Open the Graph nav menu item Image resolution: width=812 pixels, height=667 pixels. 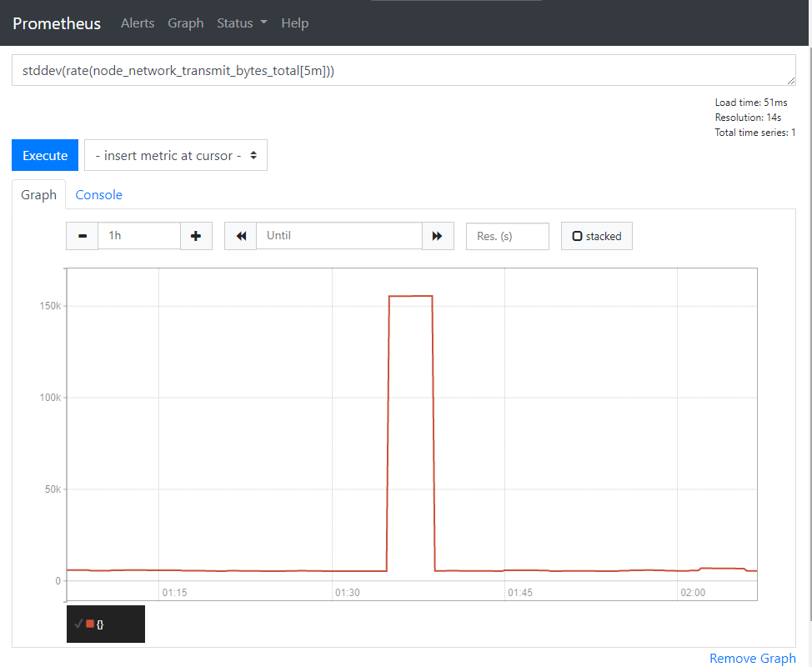(x=186, y=23)
